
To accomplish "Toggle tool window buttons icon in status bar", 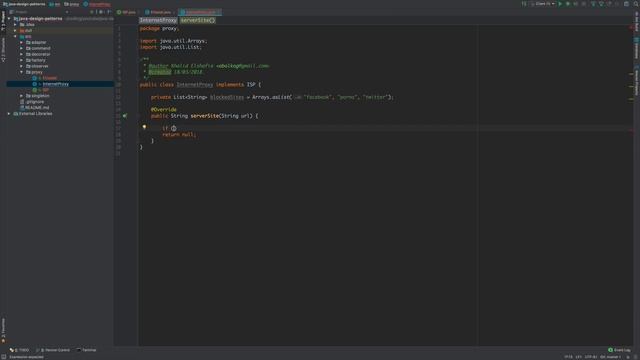I will click(x=4, y=357).
